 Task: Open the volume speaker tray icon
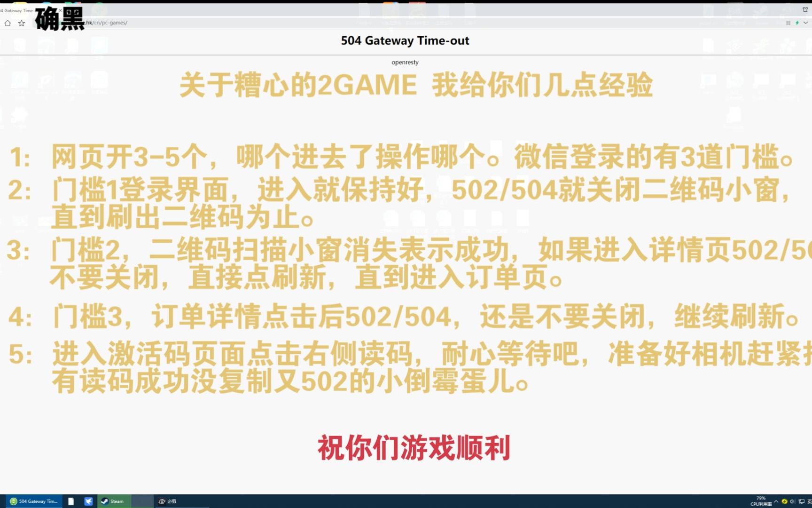[x=793, y=501]
